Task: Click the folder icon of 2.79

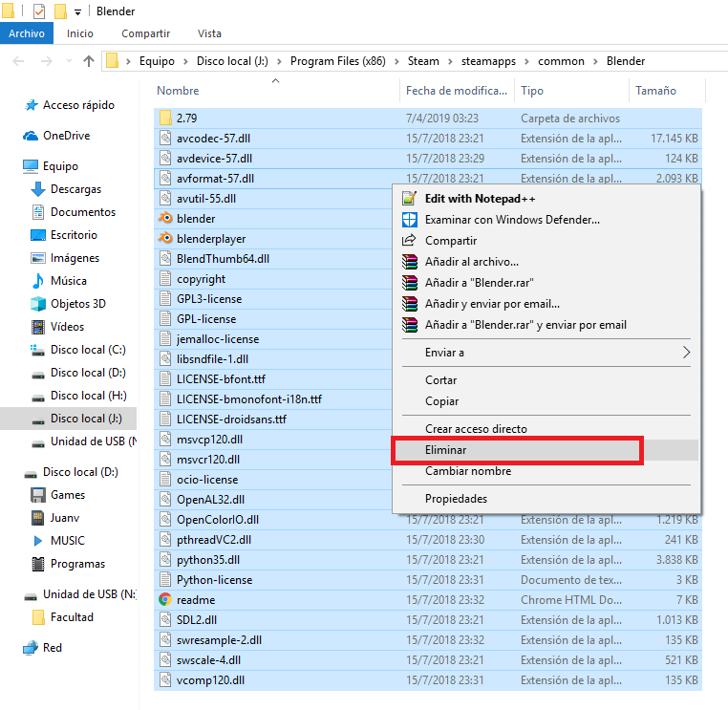Action: [165, 118]
